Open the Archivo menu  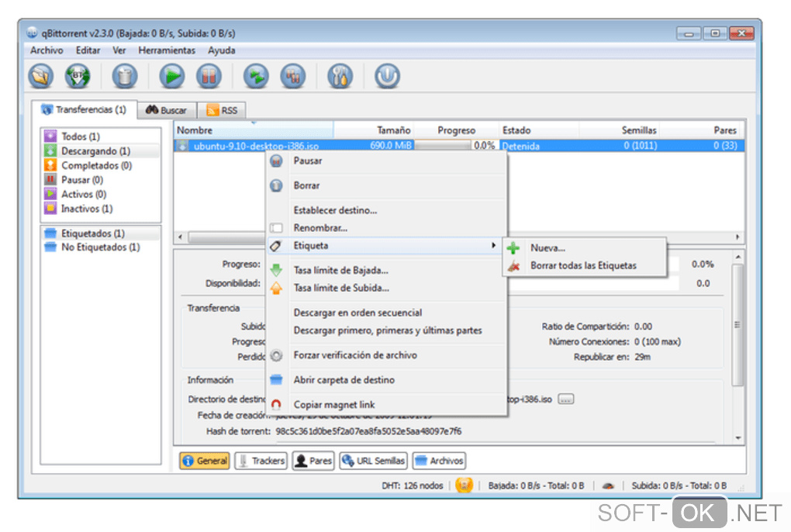pyautogui.click(x=47, y=50)
